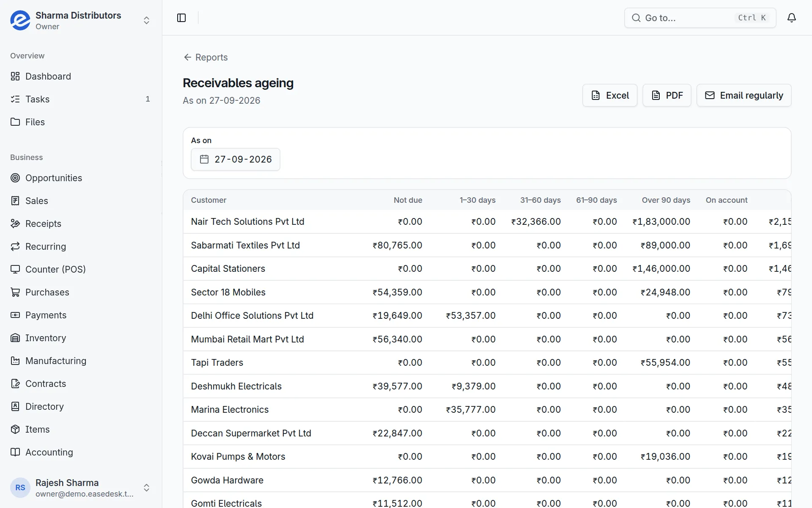Open Tasks from the sidebar

point(81,99)
